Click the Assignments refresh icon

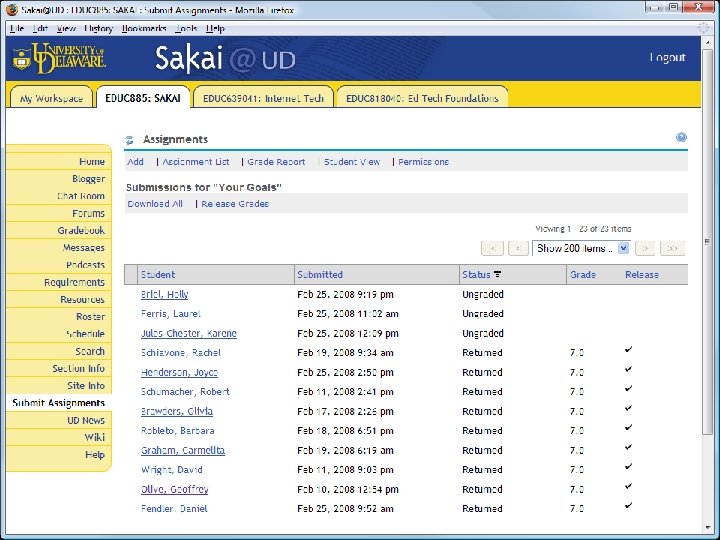(x=129, y=140)
